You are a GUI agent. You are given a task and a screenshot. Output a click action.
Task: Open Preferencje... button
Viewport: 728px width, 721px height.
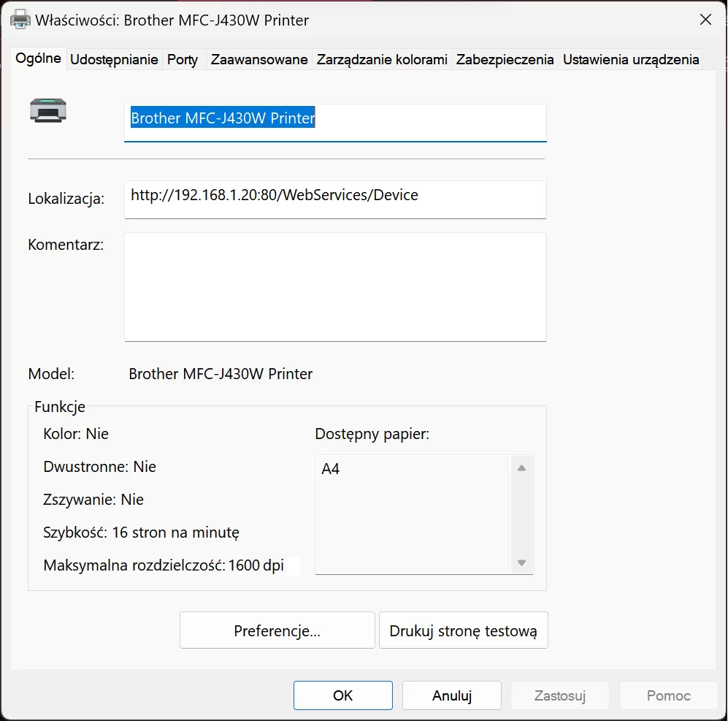[277, 630]
